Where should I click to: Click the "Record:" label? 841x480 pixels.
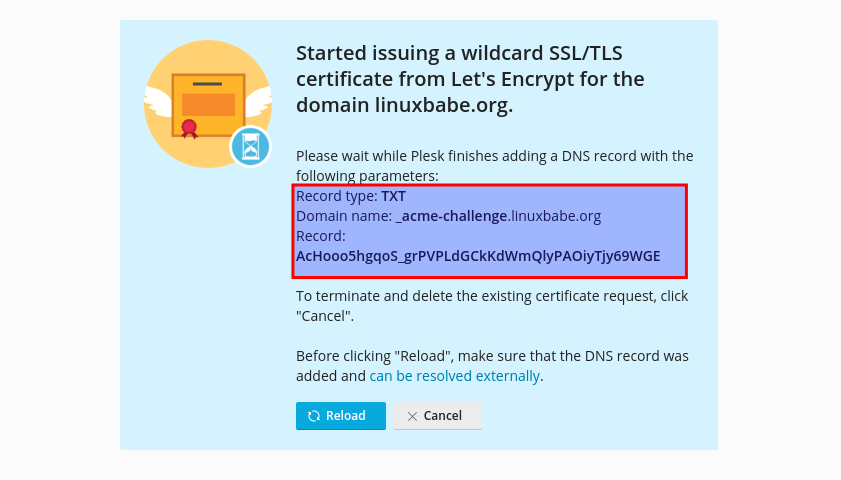(x=320, y=236)
